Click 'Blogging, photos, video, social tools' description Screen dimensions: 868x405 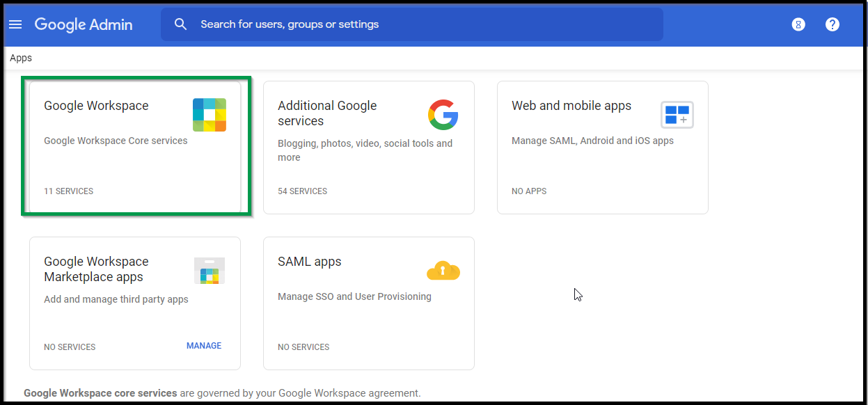365,150
